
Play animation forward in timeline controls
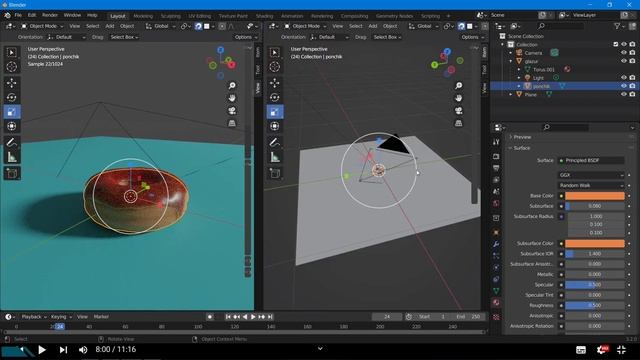pyautogui.click(x=253, y=317)
